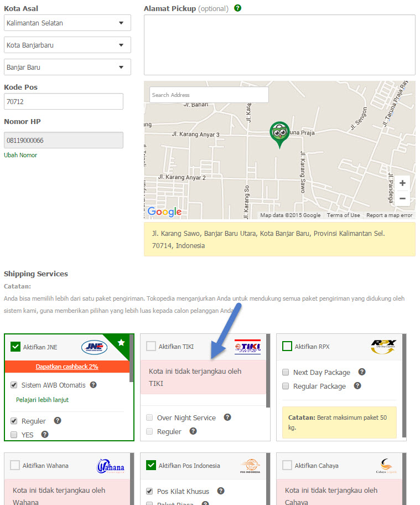Image resolution: width=420 pixels, height=505 pixels.
Task: Check TIKI Over Night Service
Action: [149, 418]
